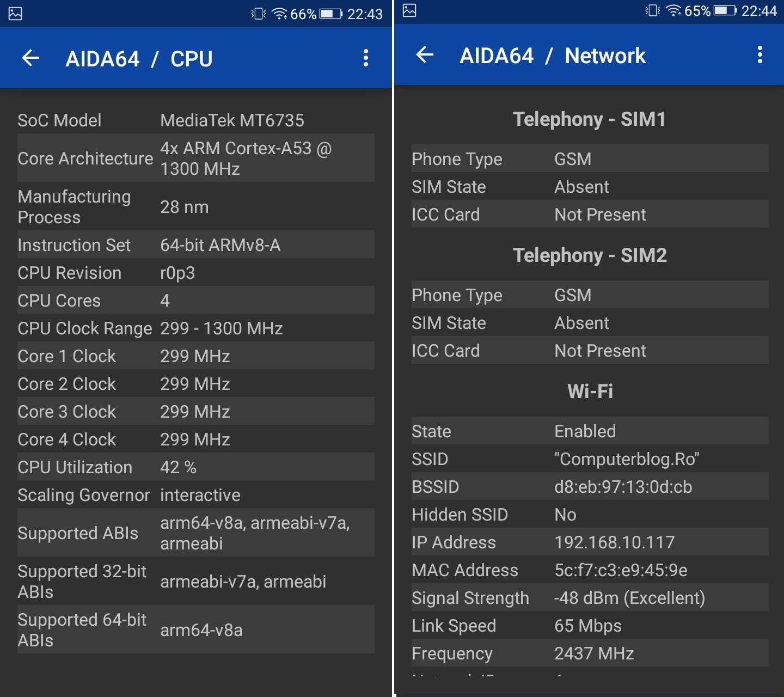Select the SSID Computerblog.Ro row
Screen dimensions: 784x697
pos(590,458)
